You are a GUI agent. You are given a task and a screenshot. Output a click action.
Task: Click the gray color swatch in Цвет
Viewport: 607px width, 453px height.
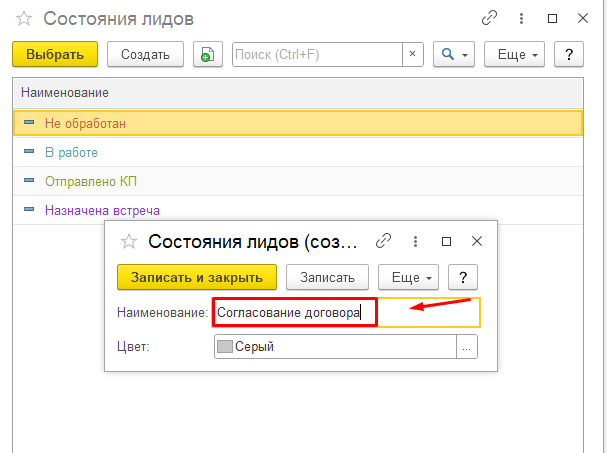pos(225,347)
